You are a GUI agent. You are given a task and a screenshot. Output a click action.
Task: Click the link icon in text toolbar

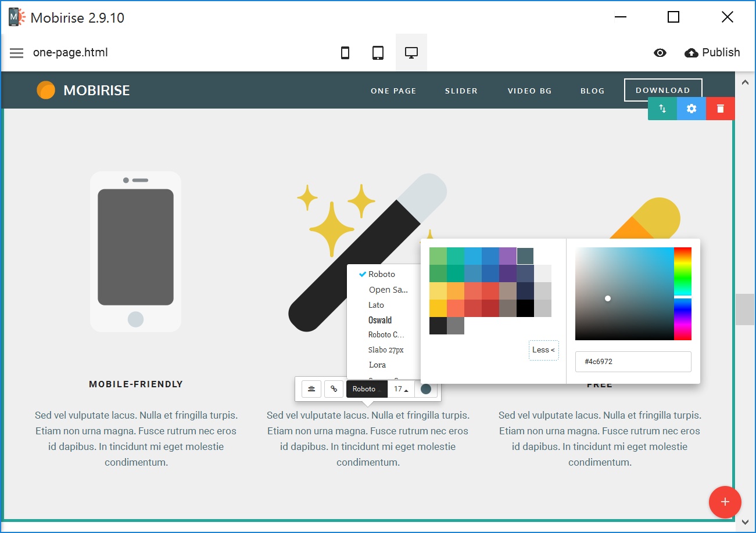tap(334, 389)
